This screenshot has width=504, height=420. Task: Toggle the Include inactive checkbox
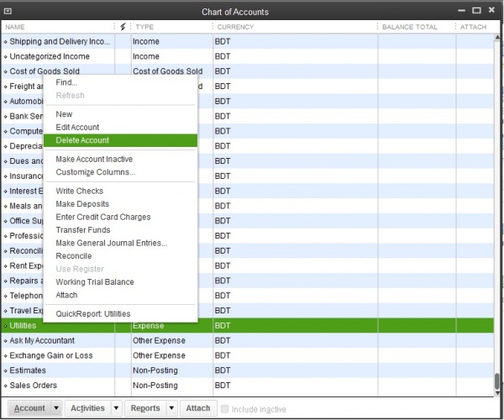pyautogui.click(x=224, y=409)
